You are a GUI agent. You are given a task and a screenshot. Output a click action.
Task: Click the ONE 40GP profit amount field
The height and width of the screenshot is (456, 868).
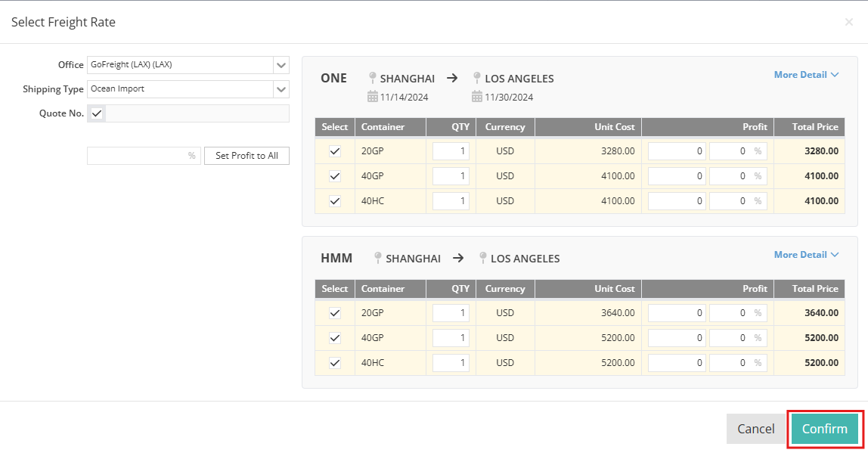pos(676,176)
